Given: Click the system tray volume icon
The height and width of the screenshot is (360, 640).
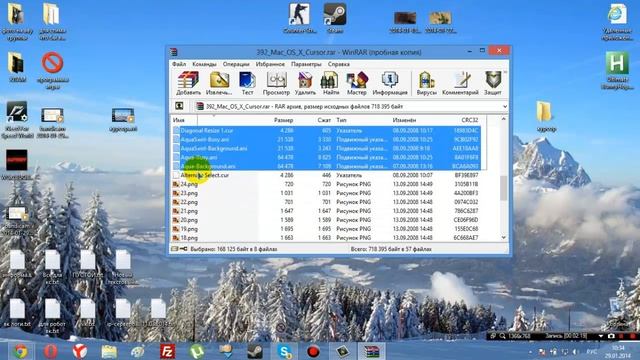Looking at the screenshot, I should [x=575, y=351].
